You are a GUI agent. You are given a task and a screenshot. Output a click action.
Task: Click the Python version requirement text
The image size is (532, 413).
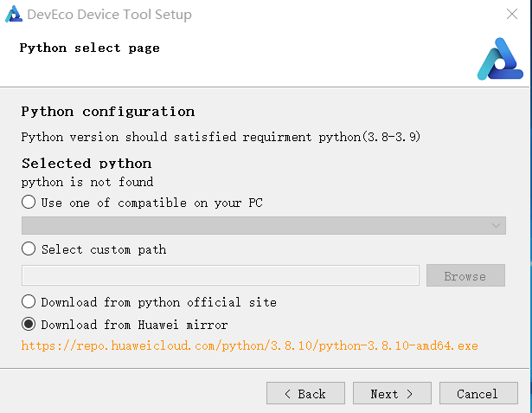click(x=220, y=137)
